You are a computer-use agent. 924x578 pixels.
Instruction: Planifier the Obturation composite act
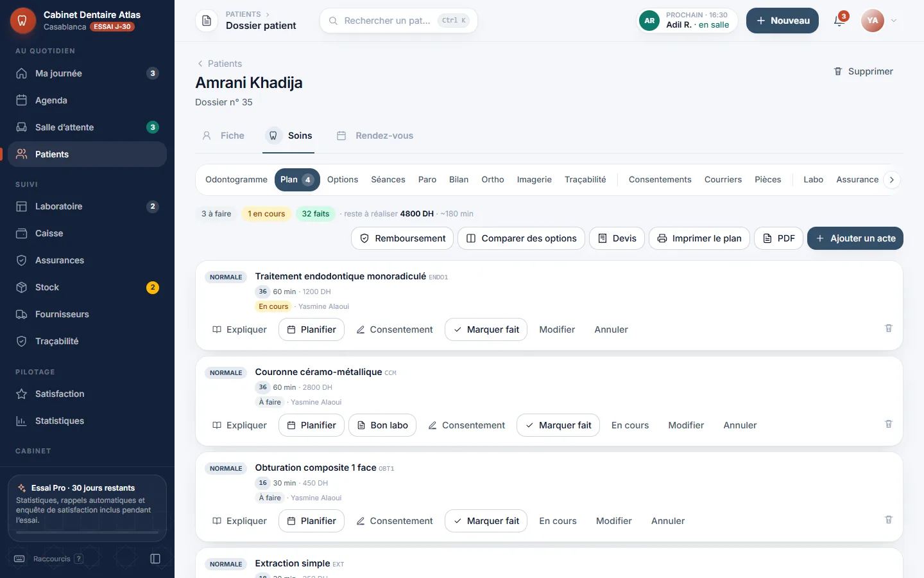pos(311,521)
